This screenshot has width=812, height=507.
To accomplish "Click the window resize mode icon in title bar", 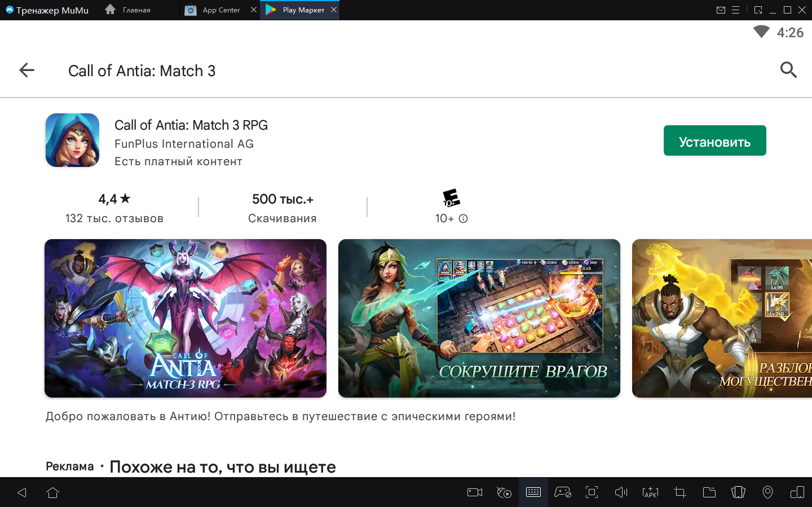I will 758,10.
